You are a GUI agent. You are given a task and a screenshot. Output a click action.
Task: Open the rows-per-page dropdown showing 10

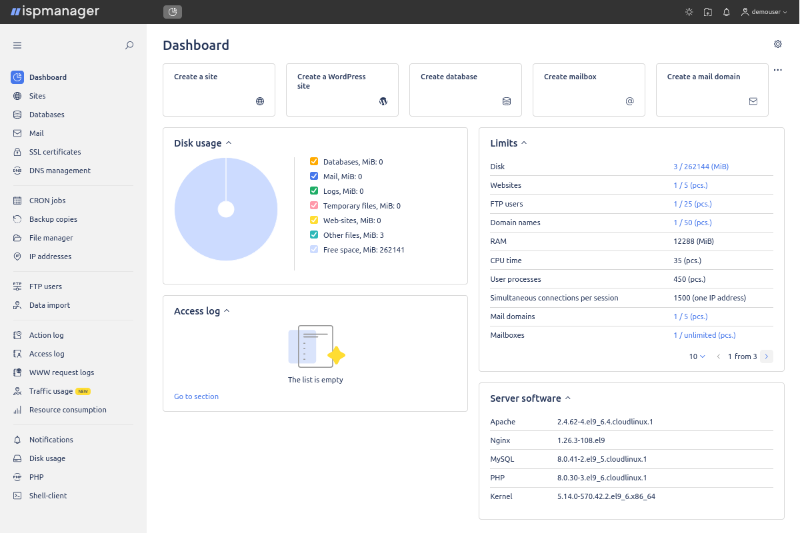[x=697, y=356]
